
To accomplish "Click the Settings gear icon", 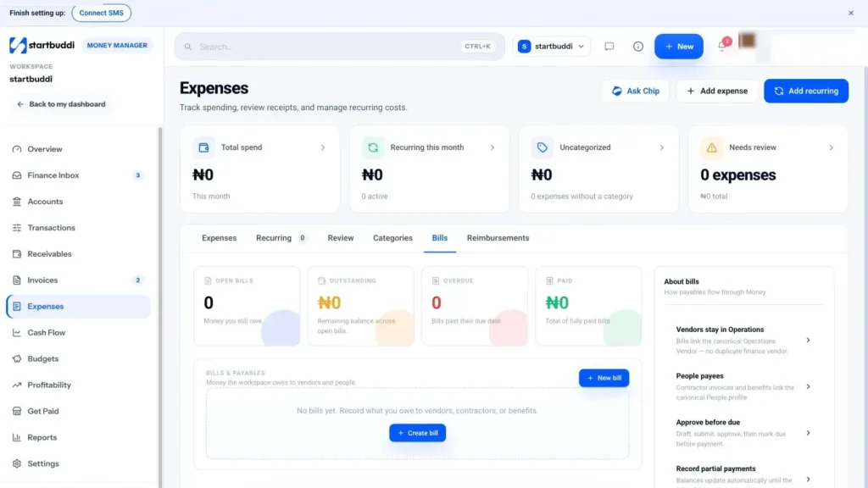I will pyautogui.click(x=17, y=463).
